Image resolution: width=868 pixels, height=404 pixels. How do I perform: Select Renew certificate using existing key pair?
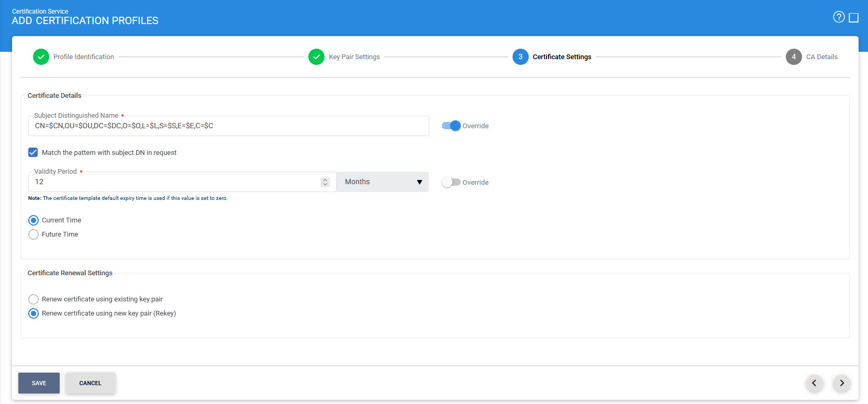34,299
